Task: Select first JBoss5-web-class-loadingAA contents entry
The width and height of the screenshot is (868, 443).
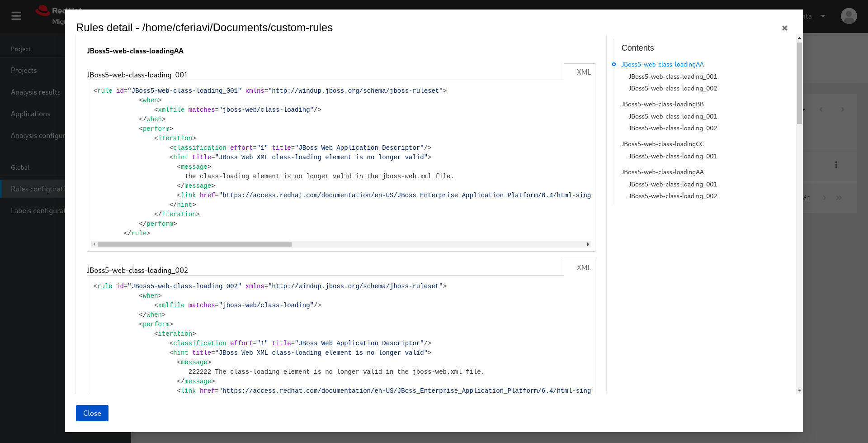Action: (x=662, y=64)
